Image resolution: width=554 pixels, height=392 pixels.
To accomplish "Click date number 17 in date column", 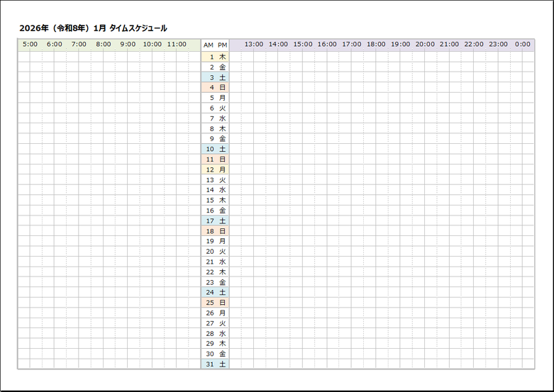I will [210, 220].
